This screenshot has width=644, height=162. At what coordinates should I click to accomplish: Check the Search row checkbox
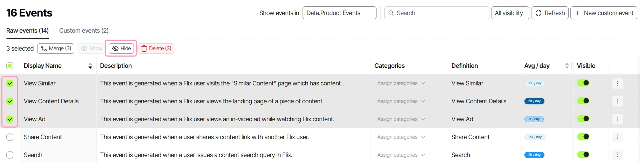pos(10,155)
